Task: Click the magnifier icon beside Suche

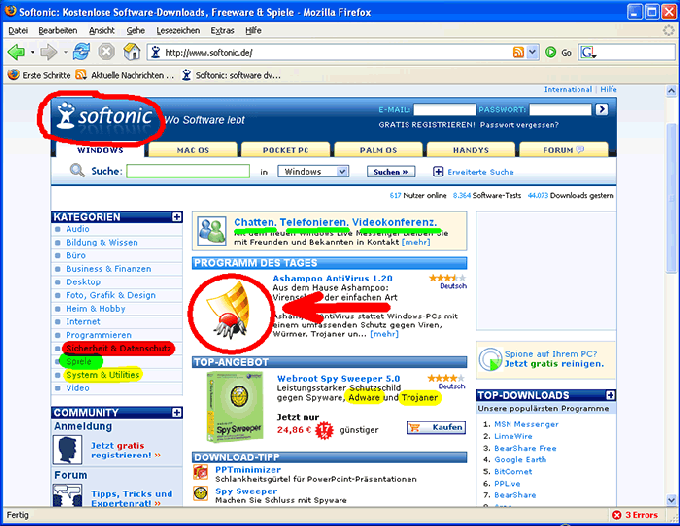Action: tap(77, 170)
